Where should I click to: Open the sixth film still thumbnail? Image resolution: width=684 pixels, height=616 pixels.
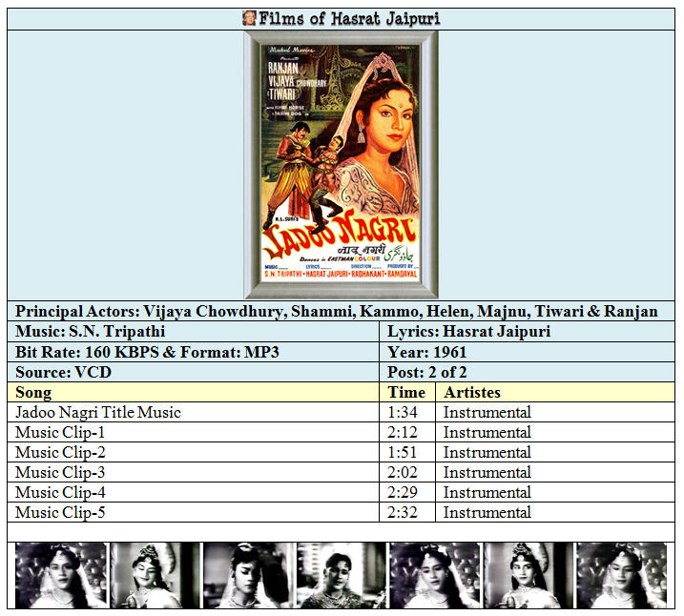(529, 575)
